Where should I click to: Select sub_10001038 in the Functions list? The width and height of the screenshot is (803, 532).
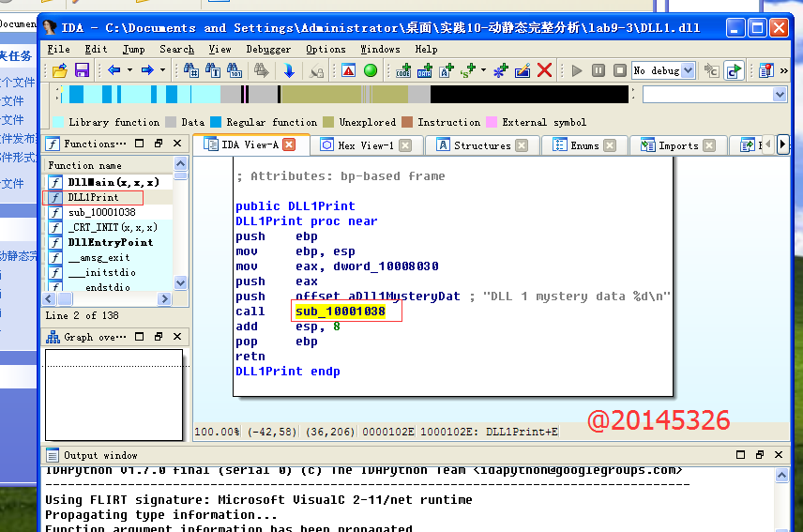[x=101, y=212]
